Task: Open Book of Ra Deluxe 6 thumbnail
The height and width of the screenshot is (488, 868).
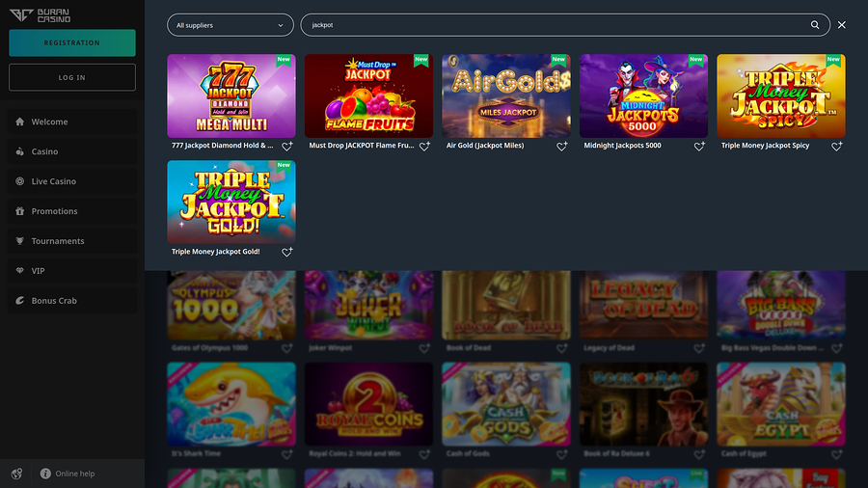Action: click(x=643, y=404)
